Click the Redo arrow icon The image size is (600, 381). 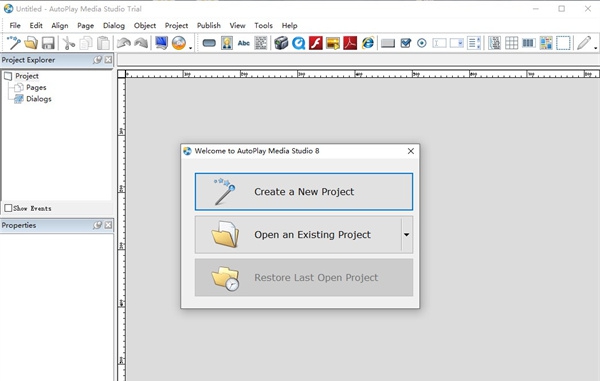(x=141, y=43)
